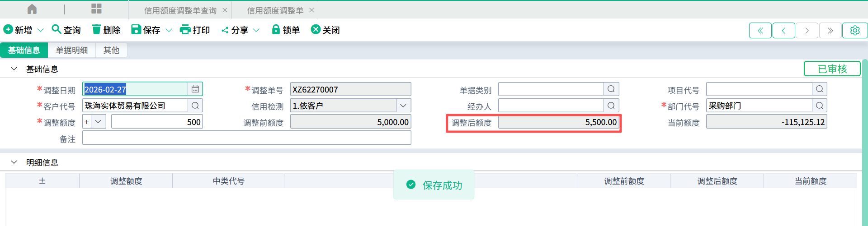868x226 pixels.
Task: Click the 关闭 toolbar button
Action: point(325,30)
